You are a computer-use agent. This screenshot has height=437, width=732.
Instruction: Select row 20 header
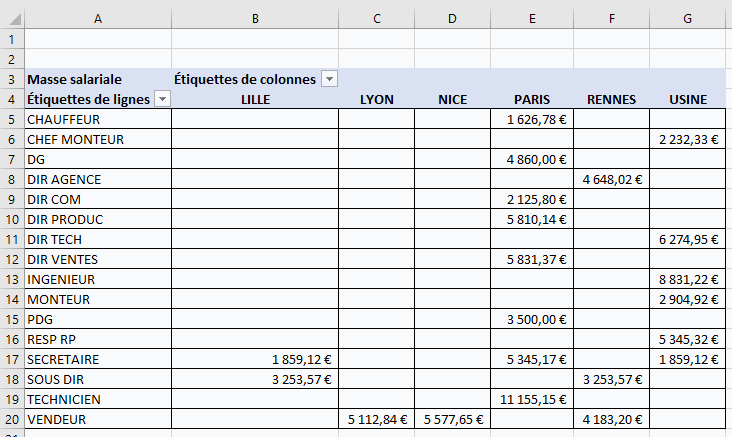pyautogui.click(x=11, y=419)
